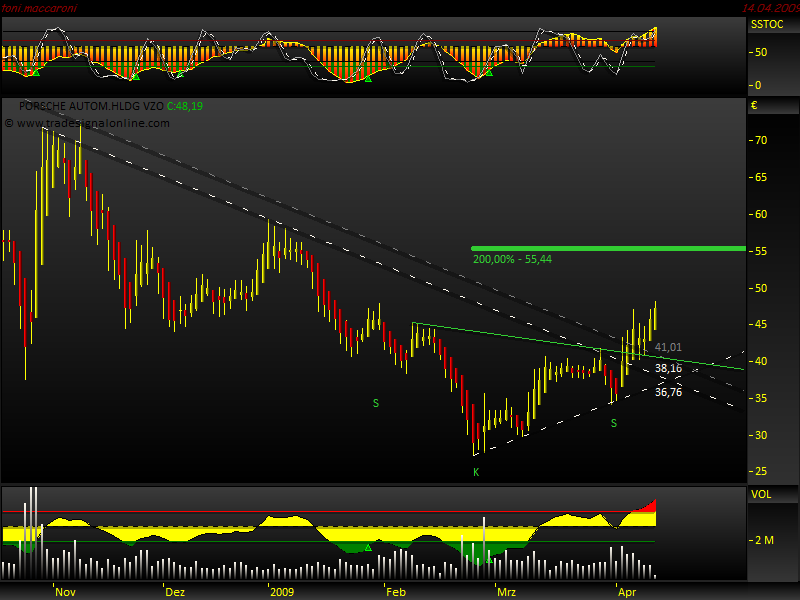The width and height of the screenshot is (800, 600).
Task: Click the 14.04.2009 date label
Action: point(770,8)
